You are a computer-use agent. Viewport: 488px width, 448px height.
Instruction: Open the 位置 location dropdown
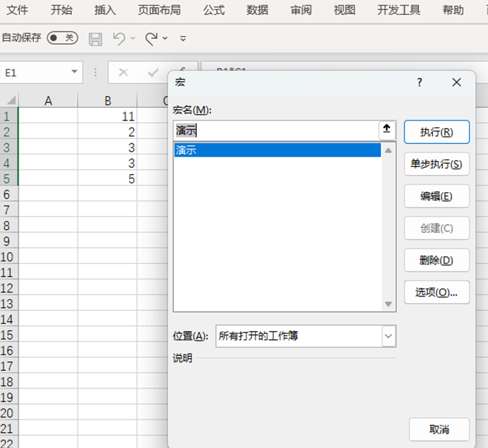click(x=389, y=336)
